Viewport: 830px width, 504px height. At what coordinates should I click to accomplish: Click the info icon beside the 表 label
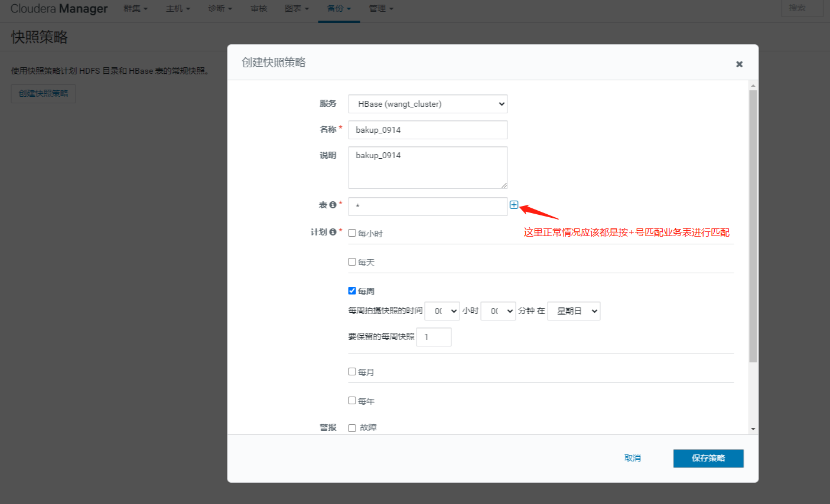point(333,205)
